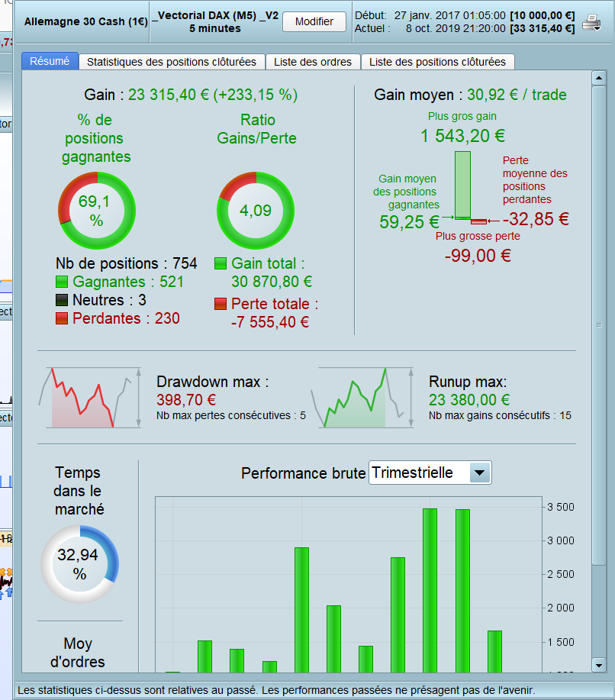Click the average winning gain '59,25 €'
The height and width of the screenshot is (700, 615).
click(409, 222)
